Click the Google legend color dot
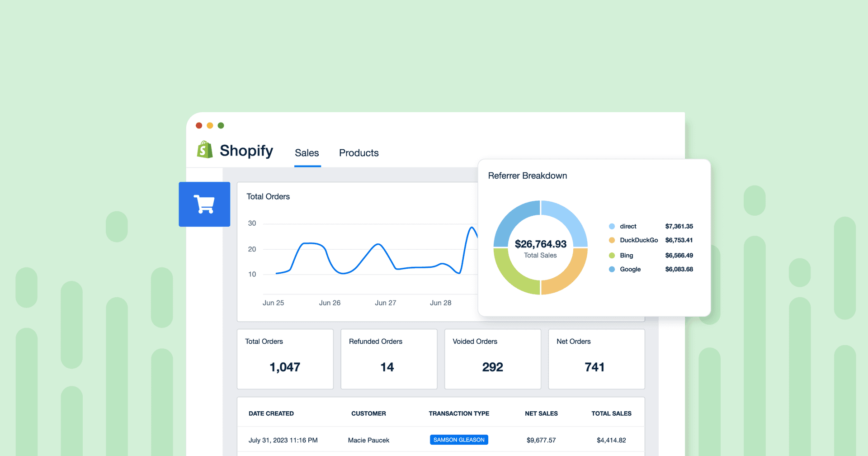The width and height of the screenshot is (868, 456). [x=612, y=269]
